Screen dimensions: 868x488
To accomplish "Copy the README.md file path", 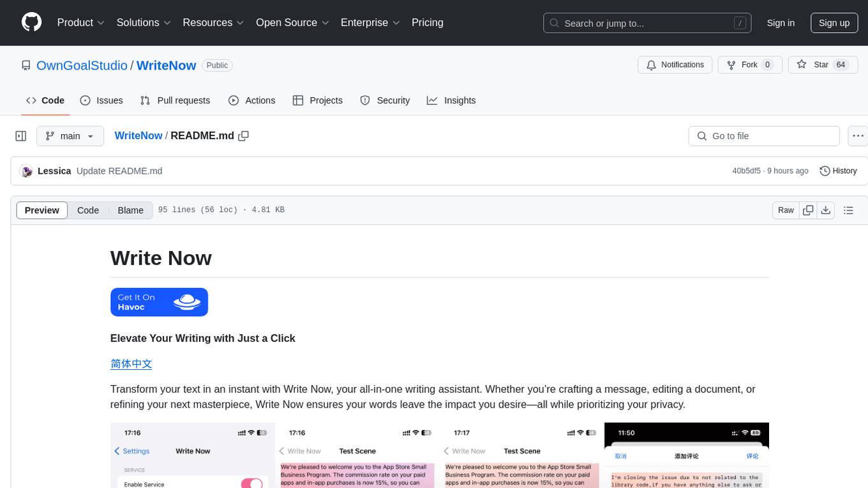I will [243, 135].
